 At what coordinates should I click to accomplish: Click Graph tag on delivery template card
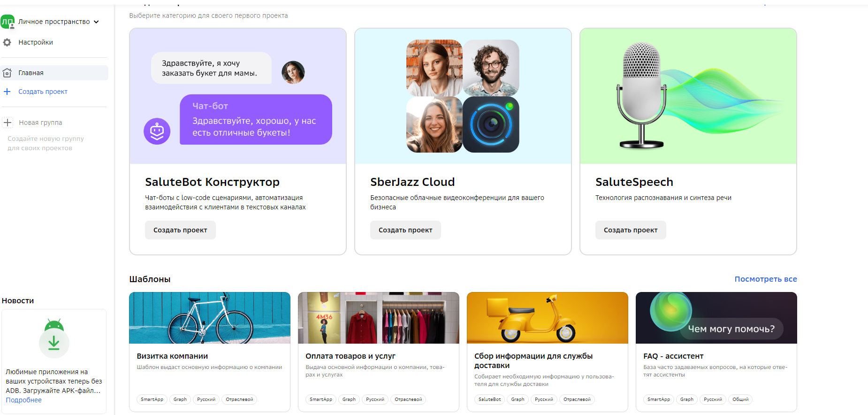click(x=518, y=400)
